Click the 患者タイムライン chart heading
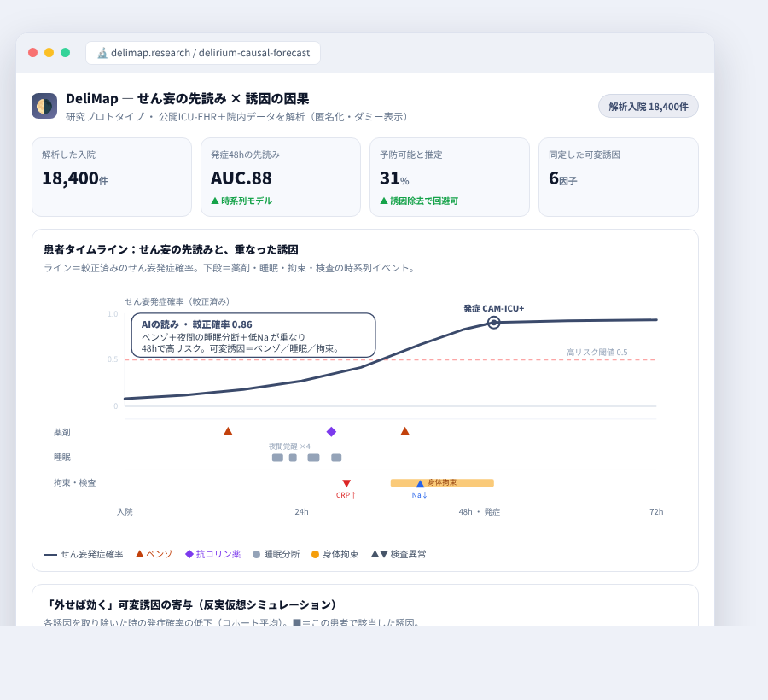The width and height of the screenshot is (768, 700). [x=171, y=249]
